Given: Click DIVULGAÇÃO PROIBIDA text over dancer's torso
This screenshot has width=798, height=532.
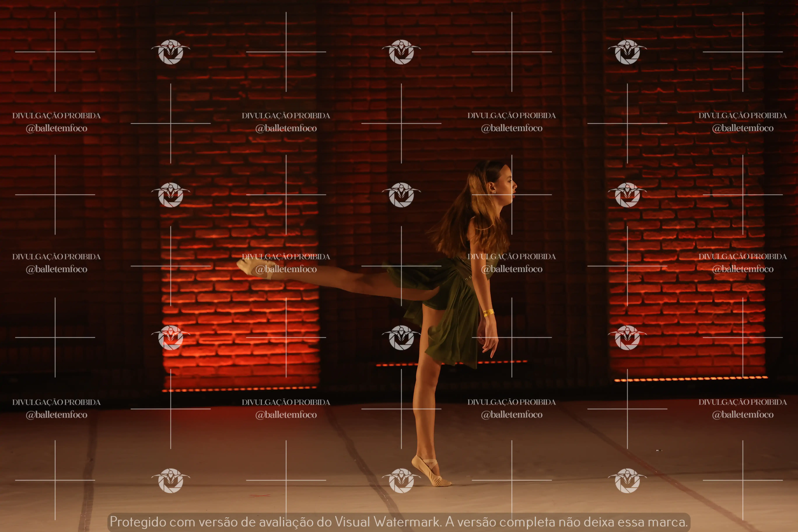Looking at the screenshot, I should coord(512,257).
